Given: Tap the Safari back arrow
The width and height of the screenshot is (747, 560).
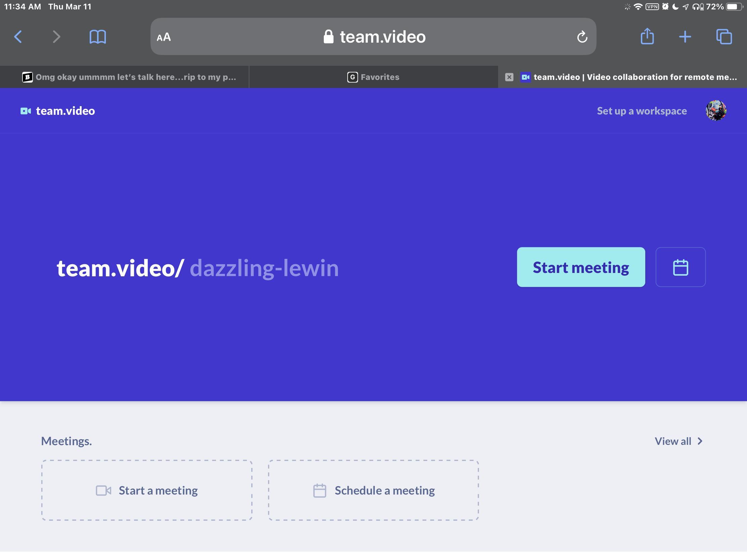Looking at the screenshot, I should [x=18, y=37].
